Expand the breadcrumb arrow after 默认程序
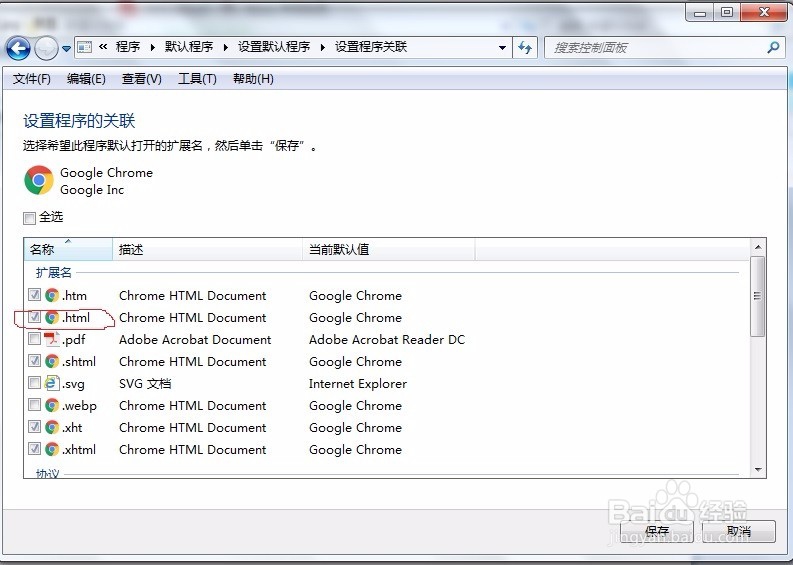This screenshot has height=565, width=793. (x=226, y=48)
